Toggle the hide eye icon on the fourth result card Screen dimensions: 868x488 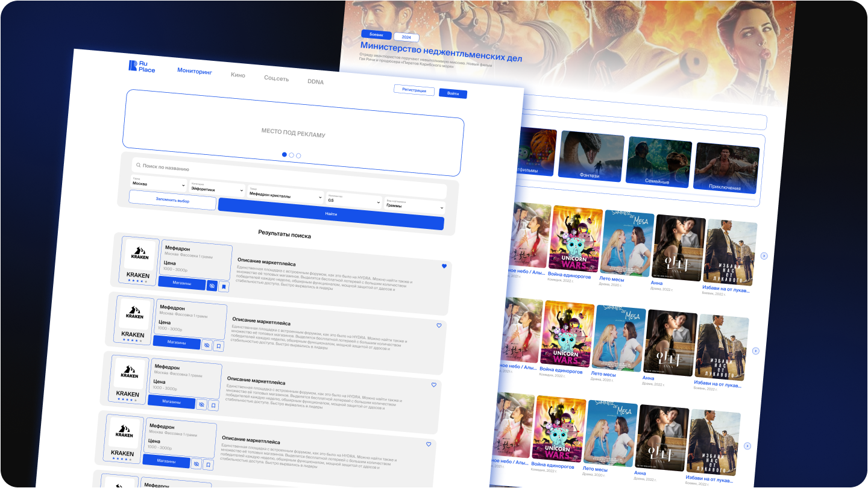click(196, 464)
